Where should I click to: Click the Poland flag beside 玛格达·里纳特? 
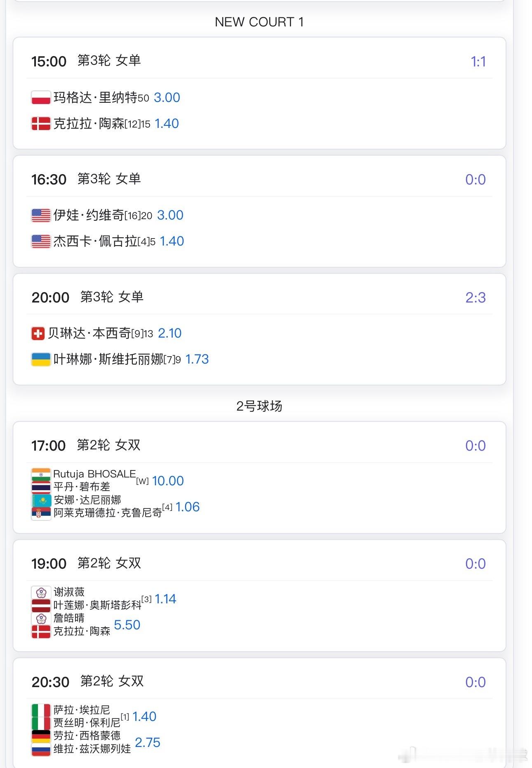click(41, 98)
